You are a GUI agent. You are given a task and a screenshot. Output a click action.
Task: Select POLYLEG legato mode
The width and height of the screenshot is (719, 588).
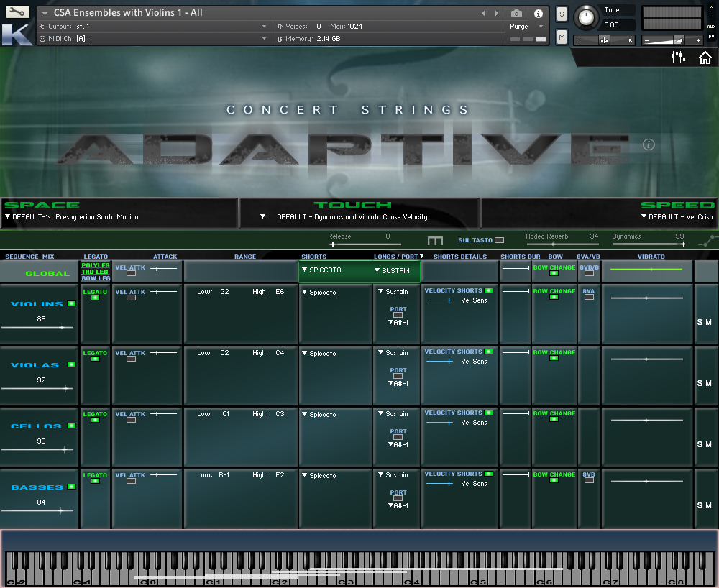pyautogui.click(x=96, y=265)
